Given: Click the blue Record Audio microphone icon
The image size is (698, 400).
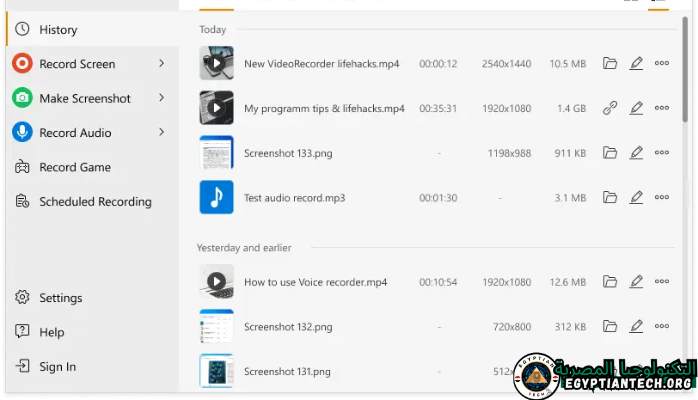Looking at the screenshot, I should (22, 132).
